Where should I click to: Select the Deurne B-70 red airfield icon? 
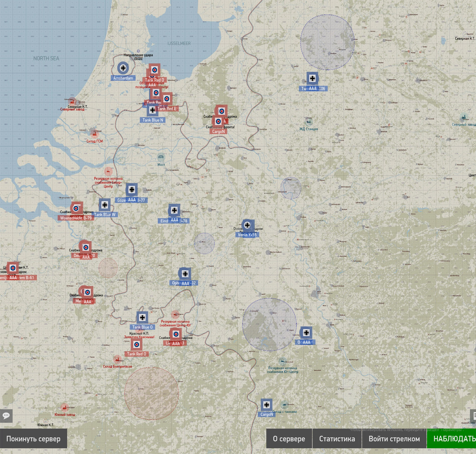point(86,247)
